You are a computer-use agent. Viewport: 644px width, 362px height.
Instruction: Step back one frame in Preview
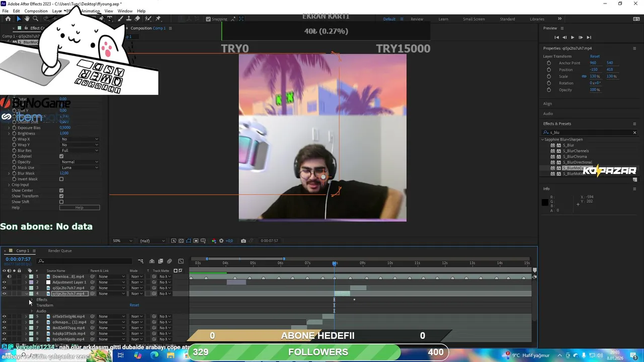point(565,37)
